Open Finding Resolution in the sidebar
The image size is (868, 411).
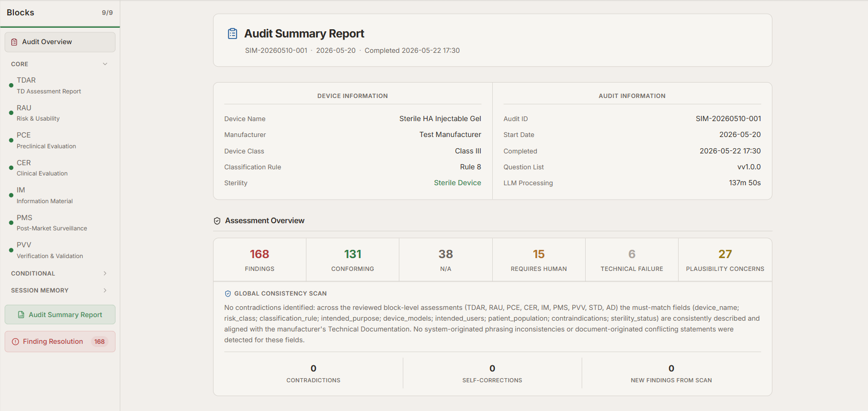pos(60,342)
